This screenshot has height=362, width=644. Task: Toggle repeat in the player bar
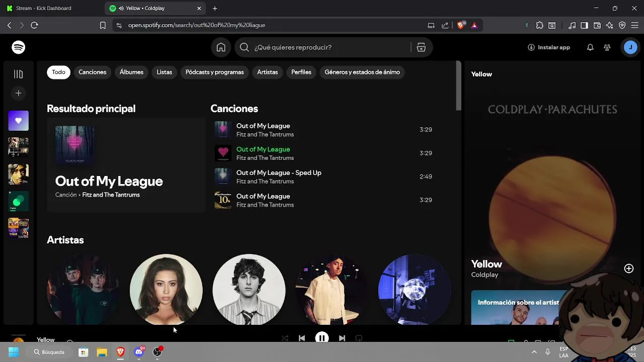tap(359, 338)
